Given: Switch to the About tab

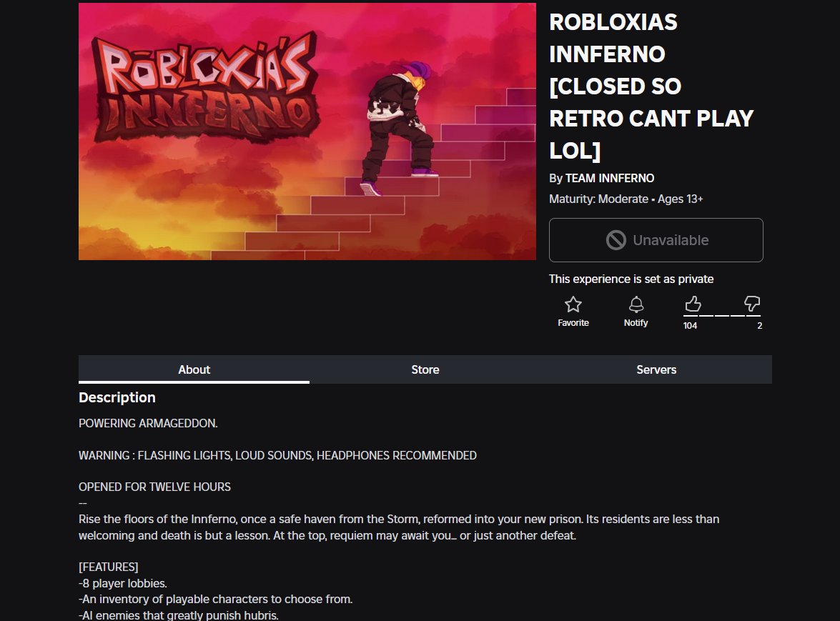Looking at the screenshot, I should (194, 369).
